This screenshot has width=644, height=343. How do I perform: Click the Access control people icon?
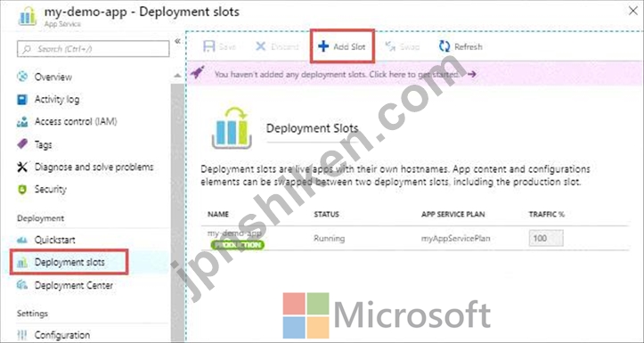[x=22, y=121]
